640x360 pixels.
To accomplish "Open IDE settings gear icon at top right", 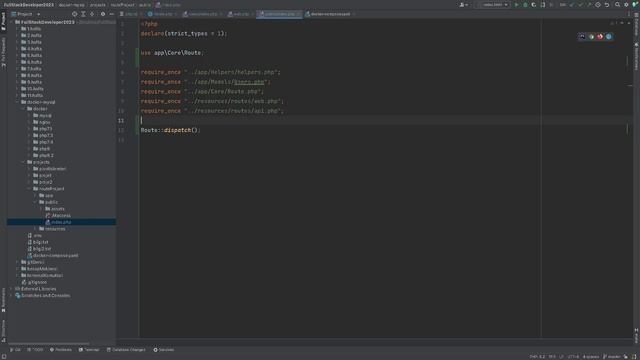I will click(x=626, y=4).
